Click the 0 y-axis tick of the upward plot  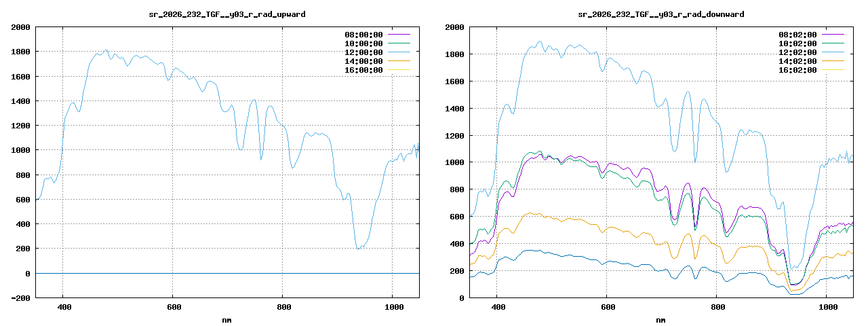click(x=28, y=274)
